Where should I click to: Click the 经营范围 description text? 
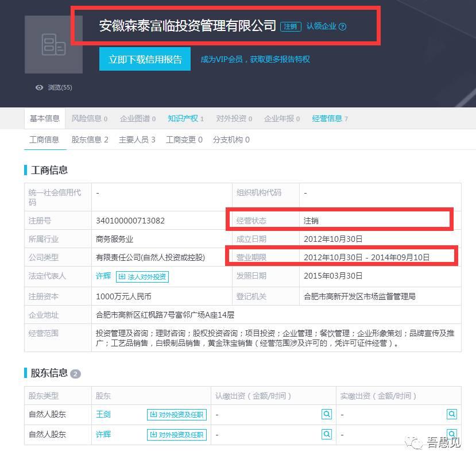275,338
